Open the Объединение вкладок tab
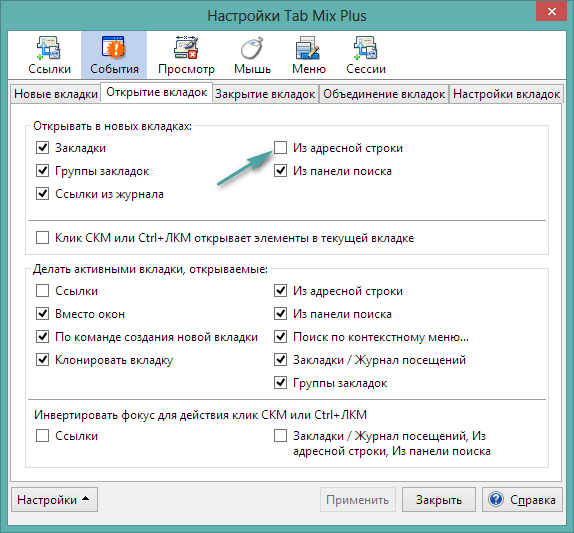Image resolution: width=574 pixels, height=533 pixels. 384,94
